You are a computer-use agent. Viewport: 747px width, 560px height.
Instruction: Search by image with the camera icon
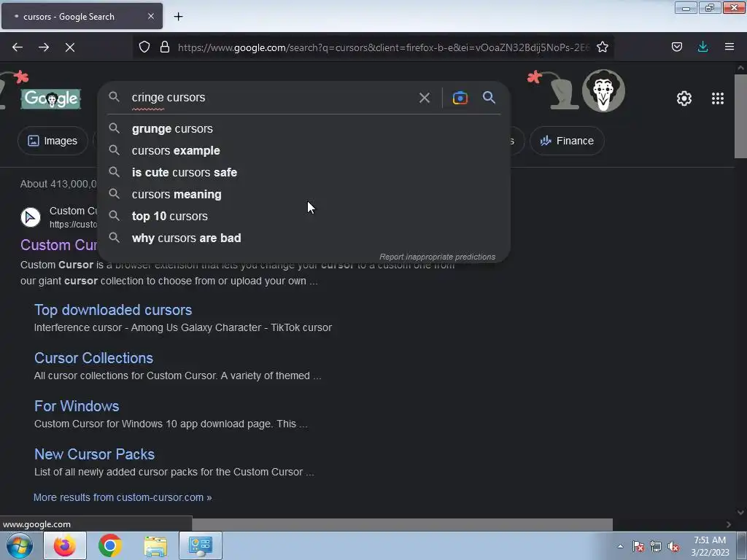point(460,98)
